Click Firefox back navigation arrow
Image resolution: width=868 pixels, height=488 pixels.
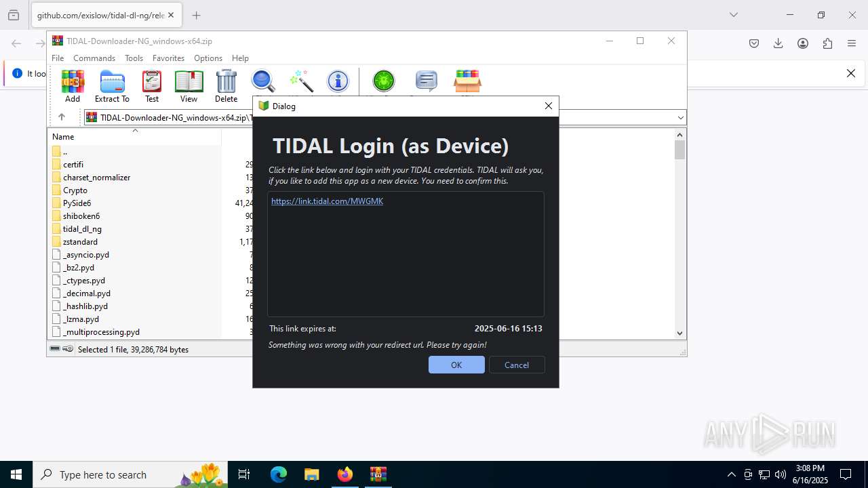pyautogui.click(x=16, y=43)
